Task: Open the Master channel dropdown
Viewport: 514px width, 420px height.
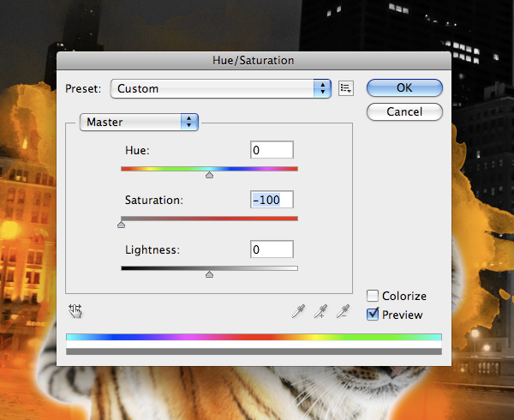Action: point(139,122)
